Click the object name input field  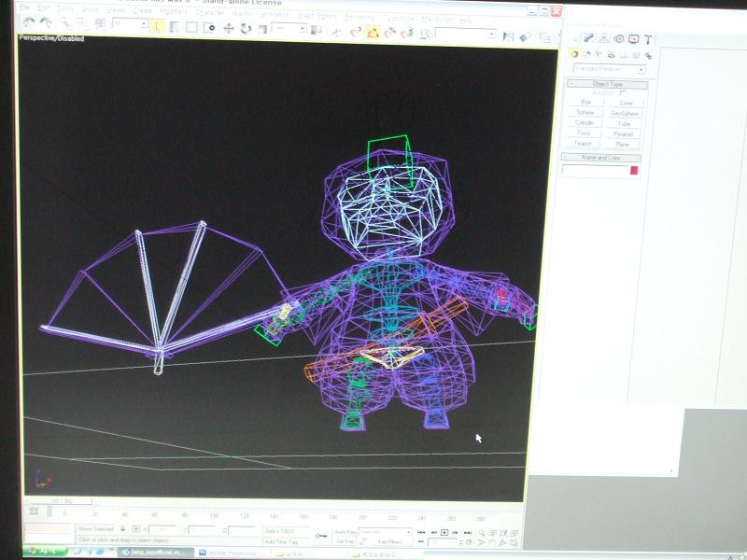click(596, 170)
